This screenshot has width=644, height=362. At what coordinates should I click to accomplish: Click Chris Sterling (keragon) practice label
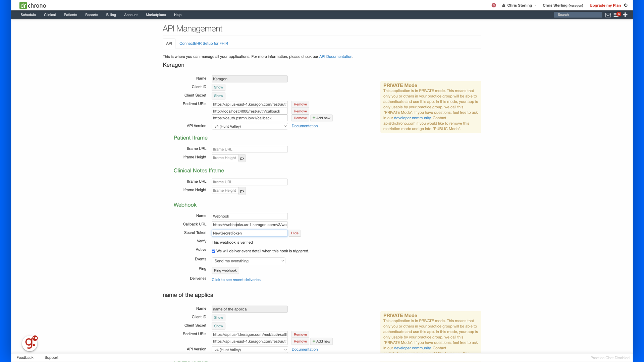[563, 5]
